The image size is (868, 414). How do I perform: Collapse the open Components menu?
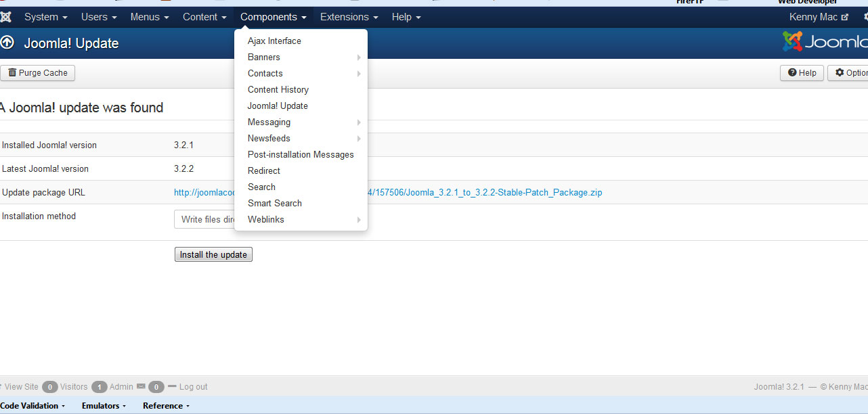point(274,17)
